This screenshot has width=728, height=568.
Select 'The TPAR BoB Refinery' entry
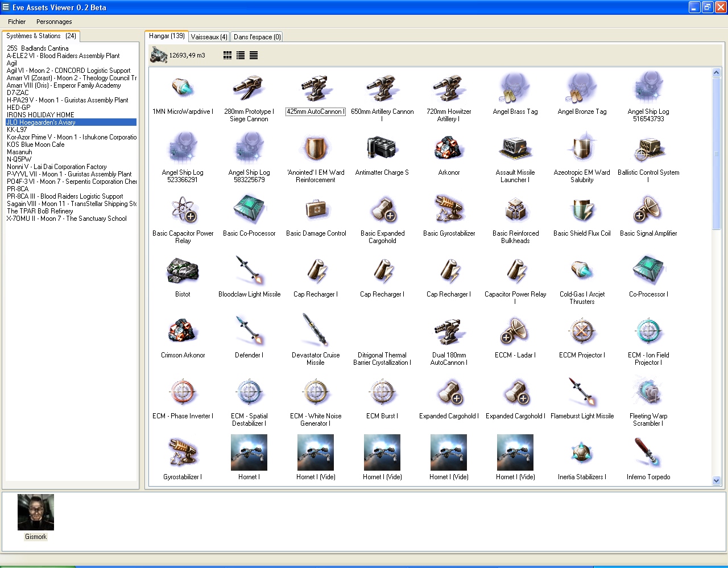[x=40, y=211]
